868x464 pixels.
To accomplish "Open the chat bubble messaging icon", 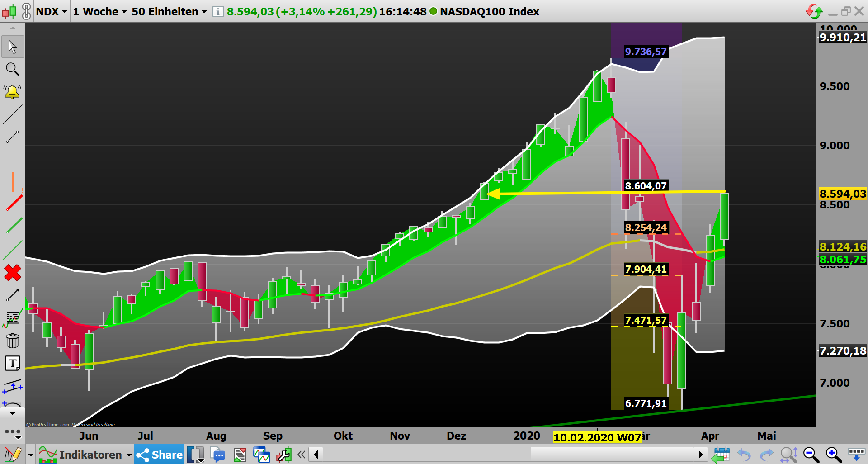I will coord(218,455).
